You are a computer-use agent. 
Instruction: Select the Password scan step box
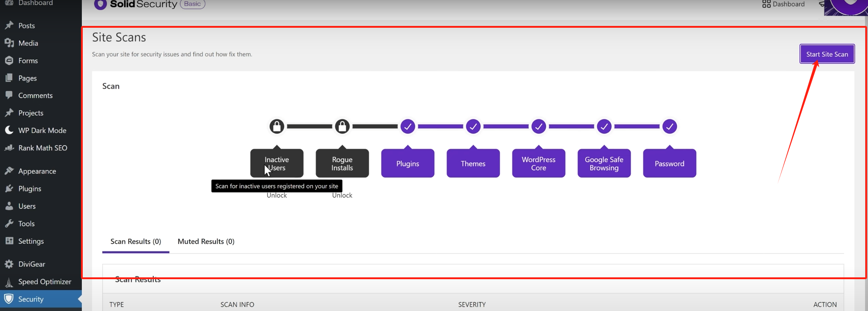(x=670, y=163)
